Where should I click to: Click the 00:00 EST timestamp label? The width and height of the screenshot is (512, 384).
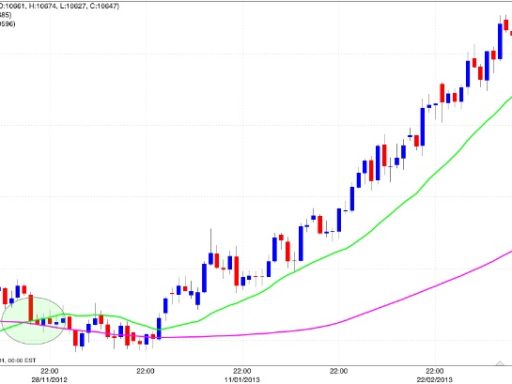[18, 360]
